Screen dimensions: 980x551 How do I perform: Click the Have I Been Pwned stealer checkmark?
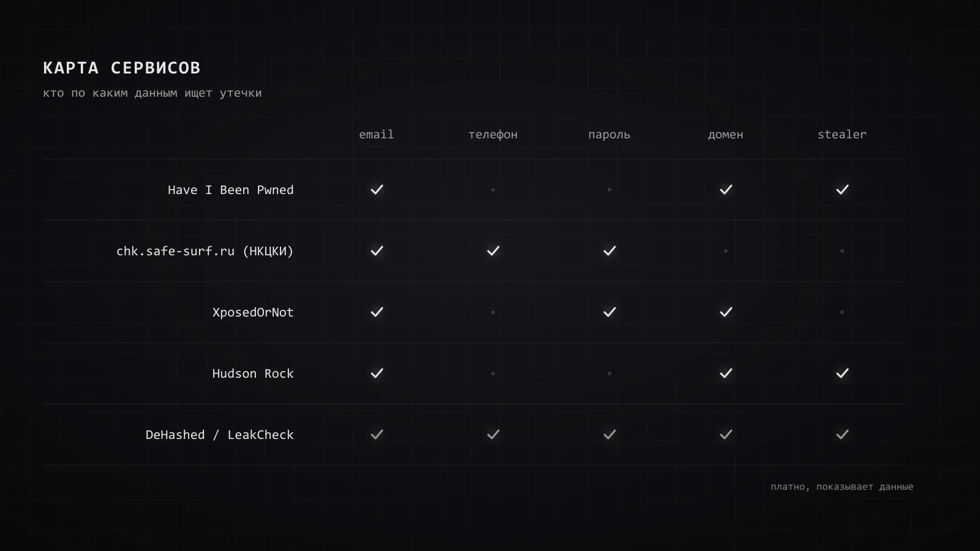[842, 190]
